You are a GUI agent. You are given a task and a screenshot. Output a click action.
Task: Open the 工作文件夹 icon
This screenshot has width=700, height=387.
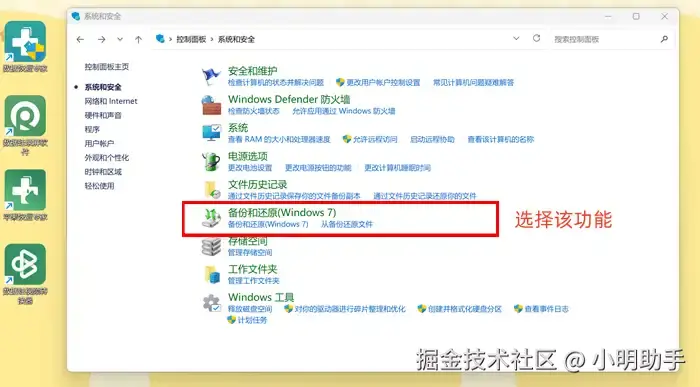coord(212,275)
